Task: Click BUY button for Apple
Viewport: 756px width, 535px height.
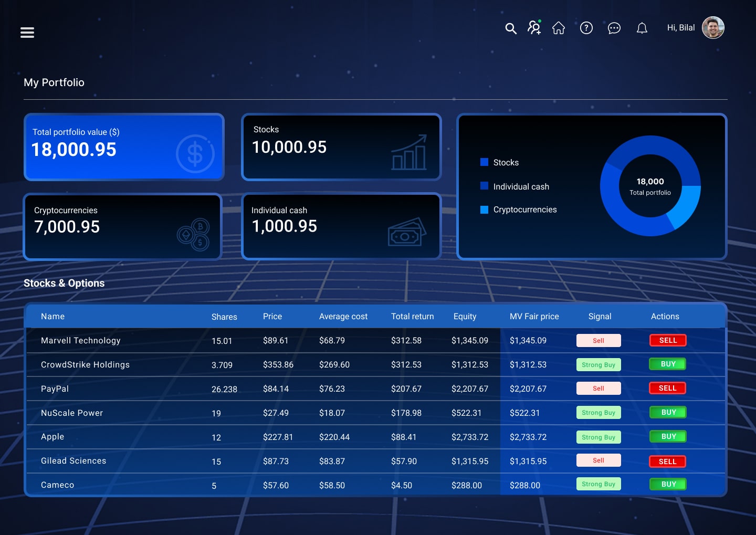Action: coord(668,436)
